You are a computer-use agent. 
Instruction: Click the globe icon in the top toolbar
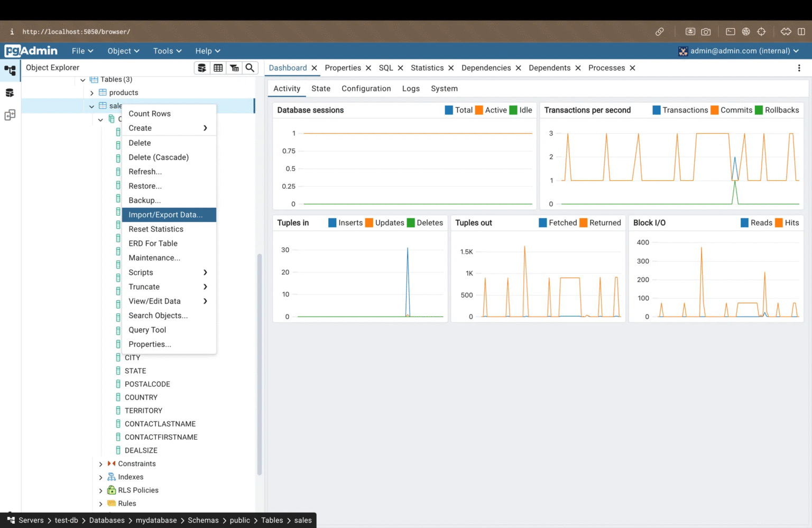click(x=745, y=32)
